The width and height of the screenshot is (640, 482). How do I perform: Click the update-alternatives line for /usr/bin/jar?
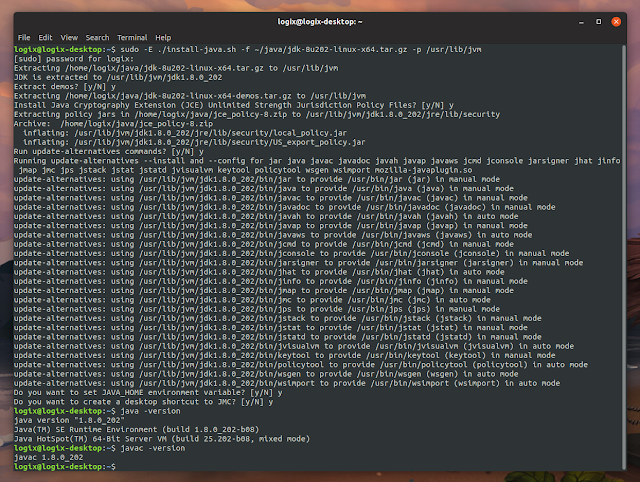coord(257,179)
